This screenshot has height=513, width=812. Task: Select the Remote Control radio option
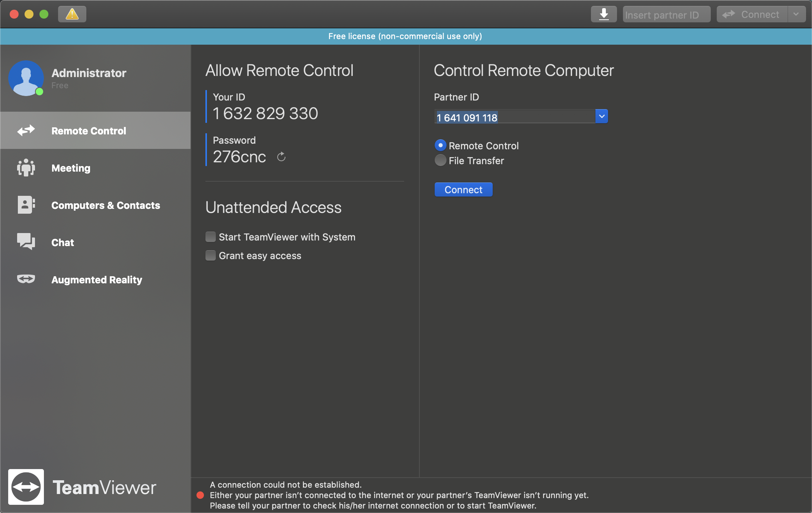point(440,145)
